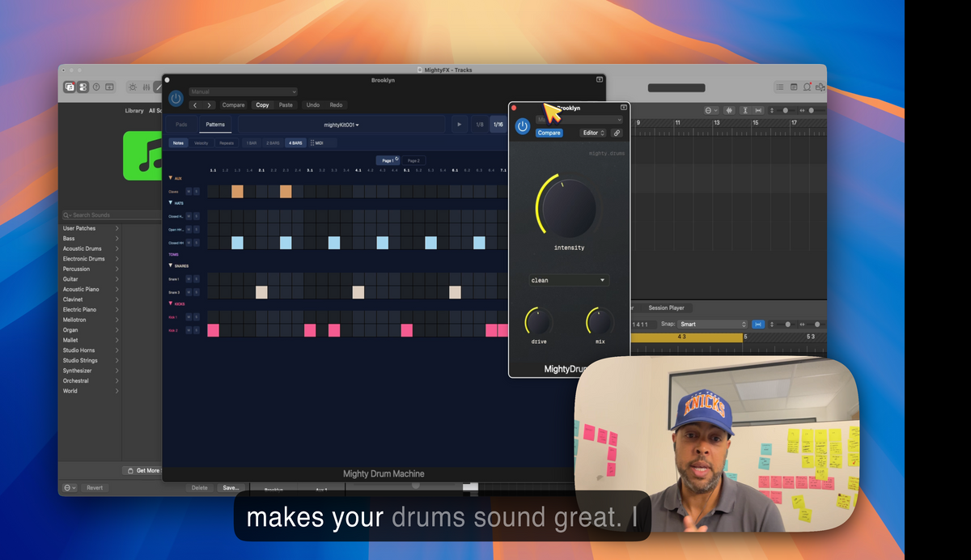Screen dimensions: 971x560
Task: Open the Inspector icon in the Logic toolbar
Action: tap(83, 87)
